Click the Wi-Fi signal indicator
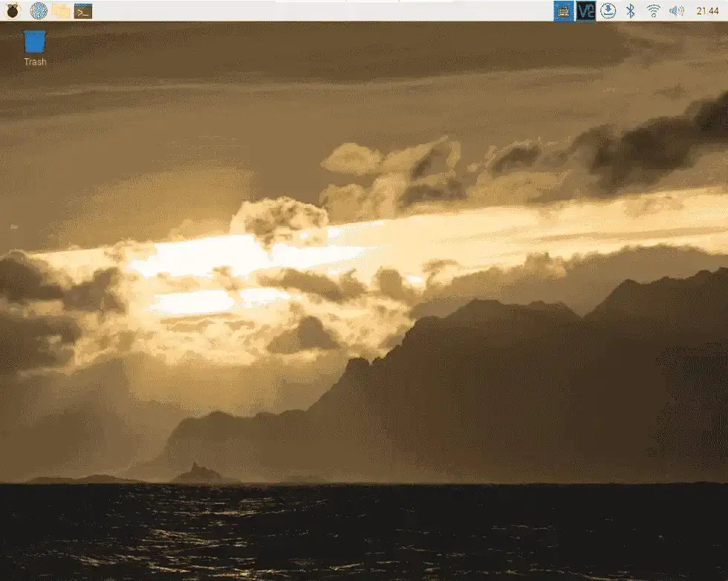Image resolution: width=728 pixels, height=581 pixels. (652, 10)
